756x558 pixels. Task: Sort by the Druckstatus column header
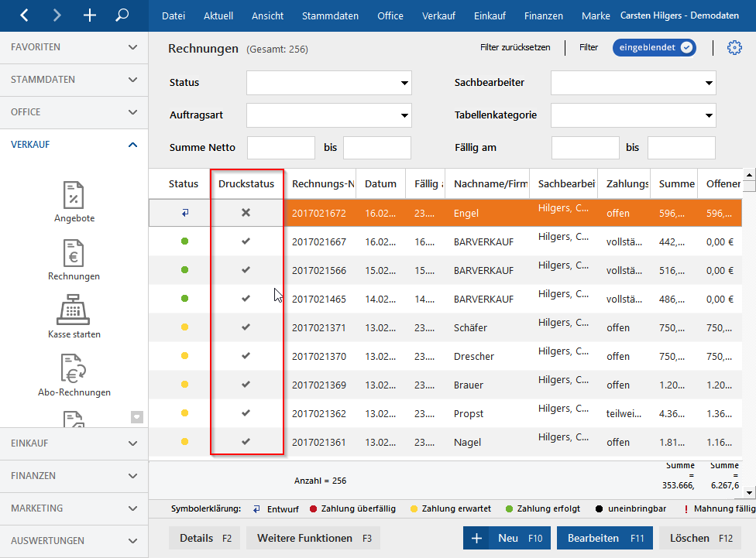[x=246, y=183]
